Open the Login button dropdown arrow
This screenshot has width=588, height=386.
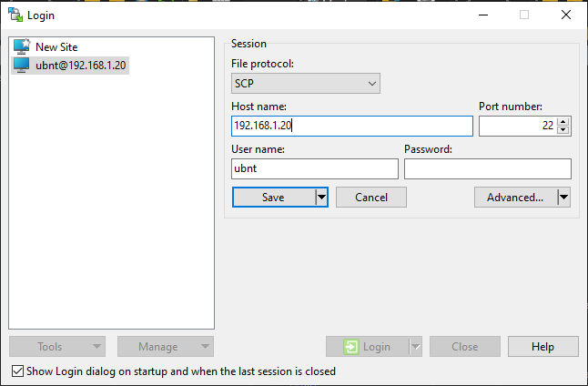point(415,347)
